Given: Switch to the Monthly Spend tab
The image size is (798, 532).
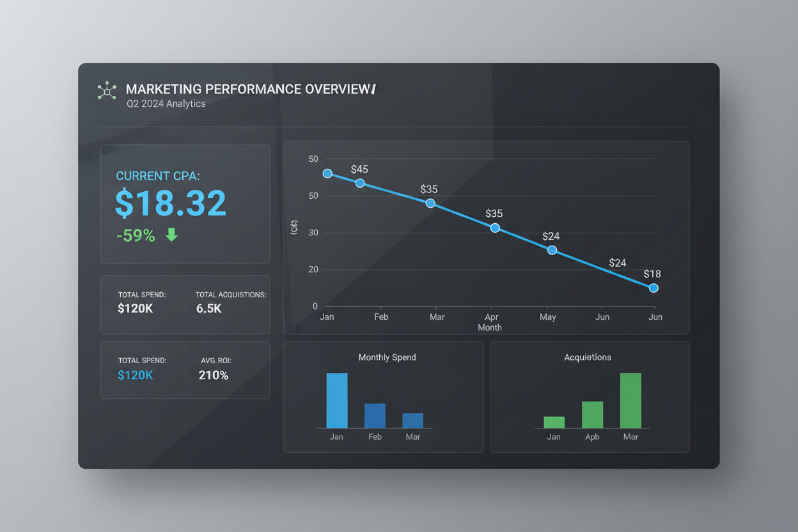Looking at the screenshot, I should pyautogui.click(x=387, y=357).
